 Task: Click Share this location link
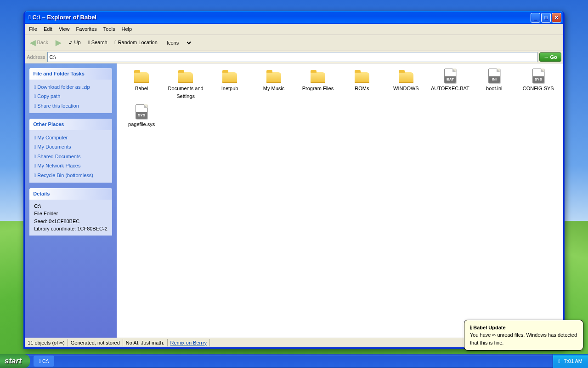coord(57,106)
